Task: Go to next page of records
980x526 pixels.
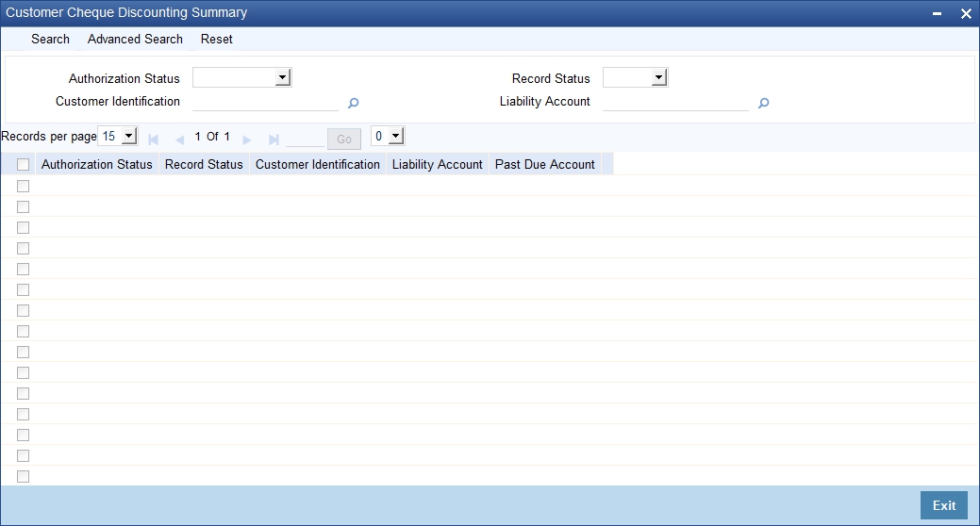Action: (247, 140)
